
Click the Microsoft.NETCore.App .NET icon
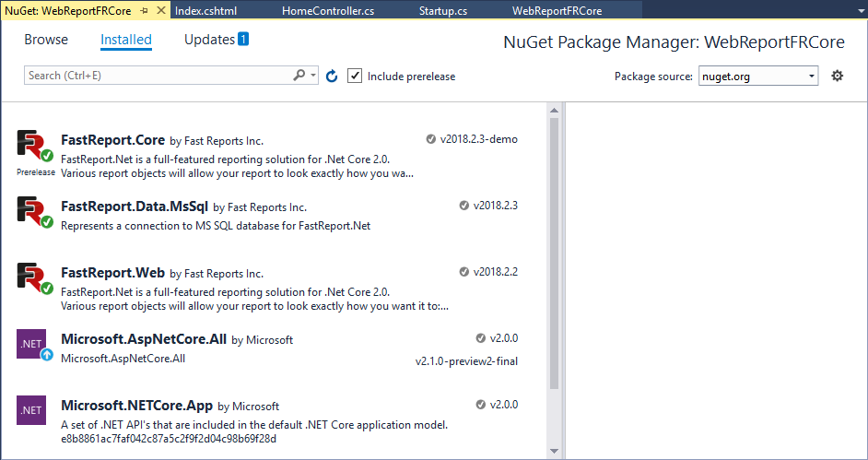coord(31,410)
